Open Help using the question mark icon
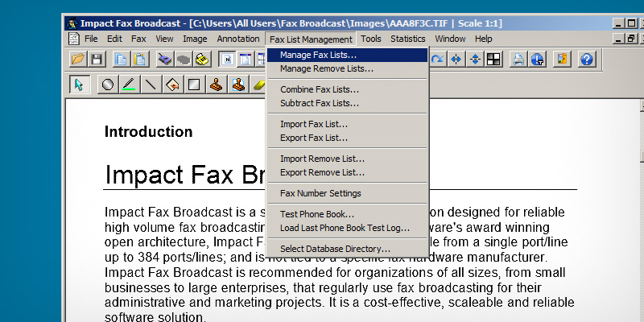644x322 pixels. (586, 59)
